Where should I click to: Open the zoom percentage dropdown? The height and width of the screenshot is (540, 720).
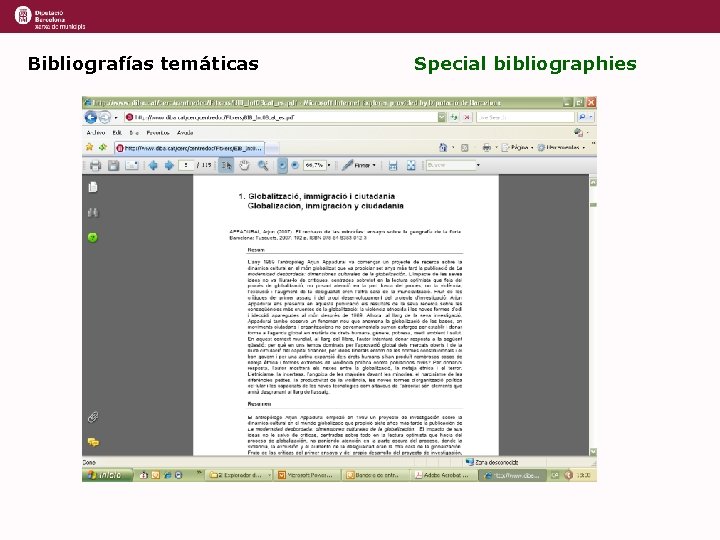click(329, 165)
